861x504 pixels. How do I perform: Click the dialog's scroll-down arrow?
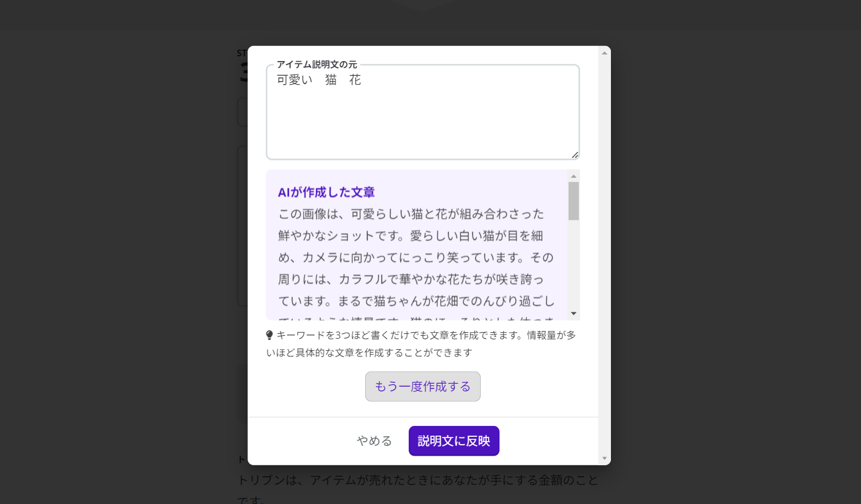click(604, 458)
